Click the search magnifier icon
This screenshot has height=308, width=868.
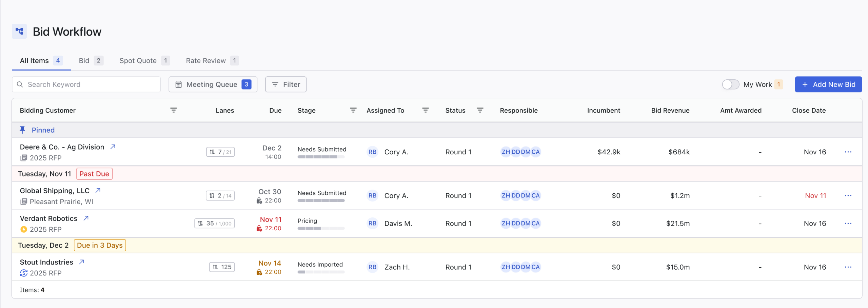pyautogui.click(x=20, y=84)
